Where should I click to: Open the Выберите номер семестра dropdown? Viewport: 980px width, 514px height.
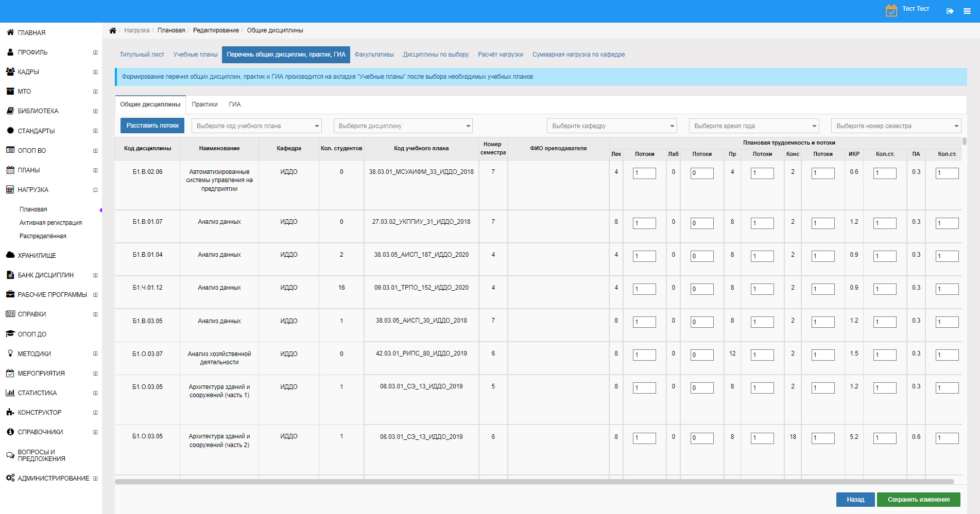(x=896, y=126)
